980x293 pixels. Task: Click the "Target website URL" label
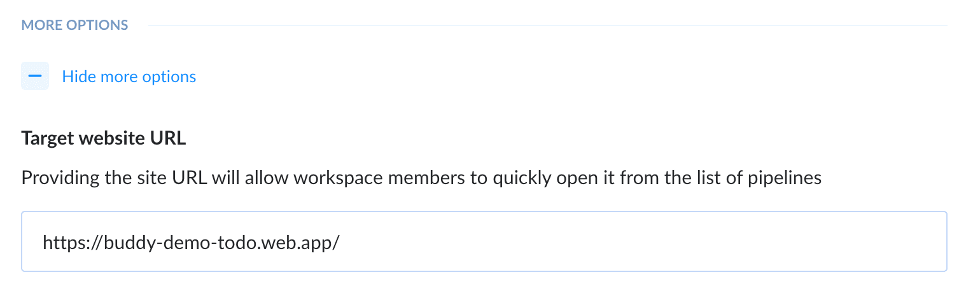[104, 139]
